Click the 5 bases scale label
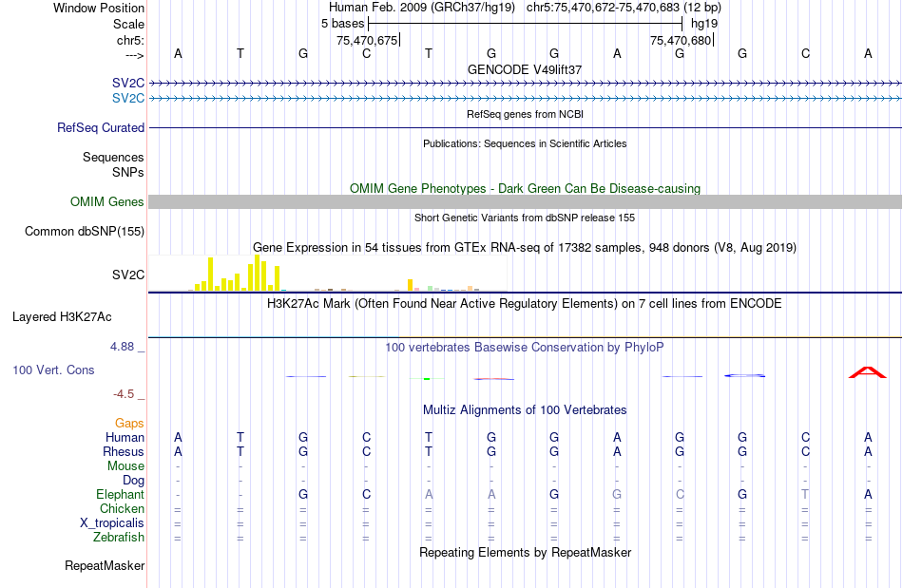 (342, 24)
